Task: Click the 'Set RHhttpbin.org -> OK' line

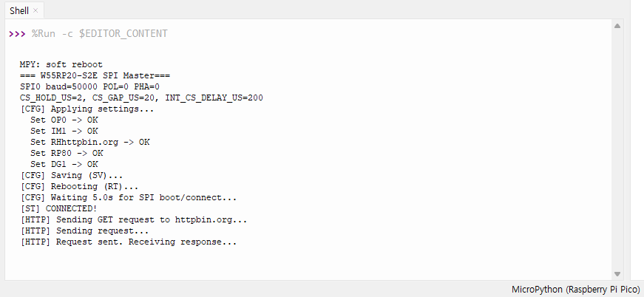Action: tap(89, 142)
